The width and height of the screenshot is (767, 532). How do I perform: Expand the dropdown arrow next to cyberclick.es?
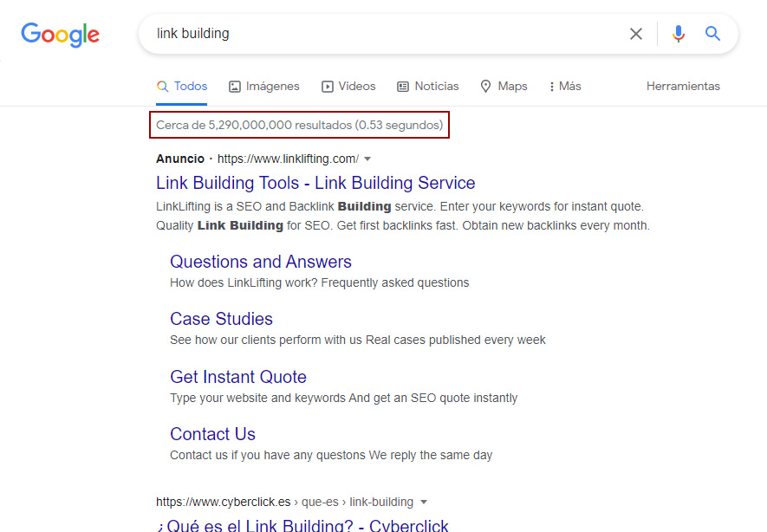[x=424, y=502]
